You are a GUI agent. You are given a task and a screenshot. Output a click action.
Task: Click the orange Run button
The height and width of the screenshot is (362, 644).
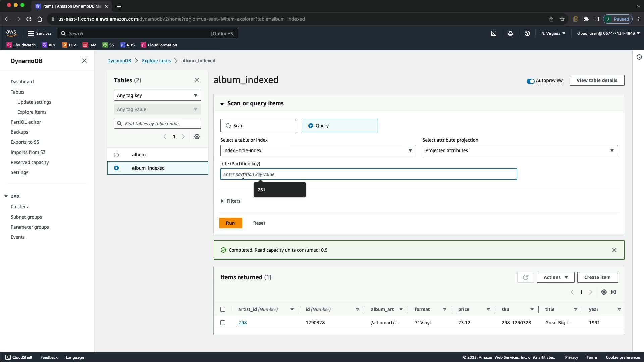click(230, 223)
